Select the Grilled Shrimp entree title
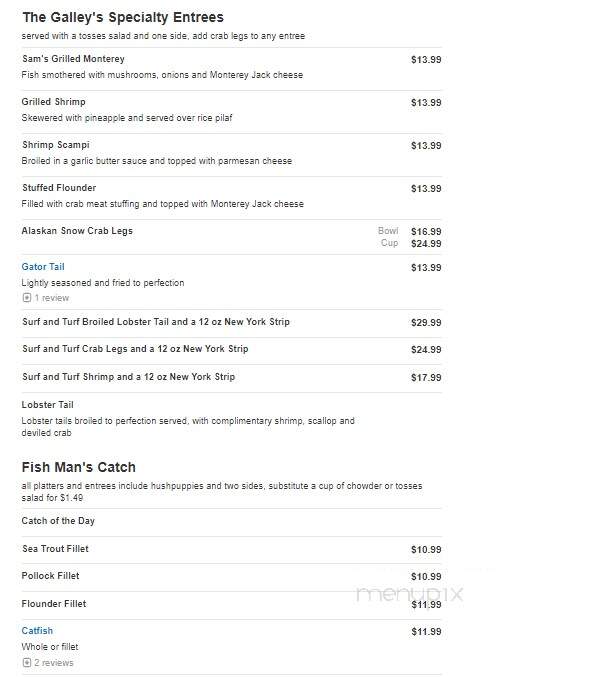Viewport: 589px width, 677px height. coord(54,102)
